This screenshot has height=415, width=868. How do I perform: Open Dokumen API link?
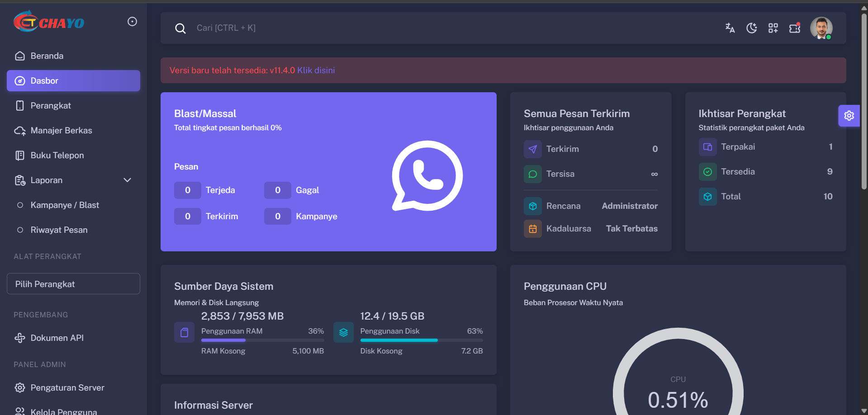tap(57, 338)
